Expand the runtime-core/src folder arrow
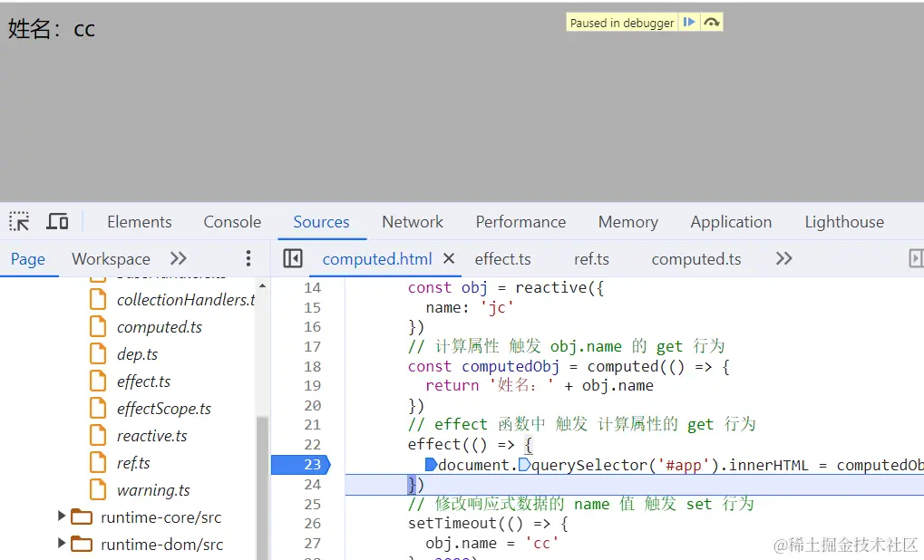The image size is (924, 560). [x=62, y=517]
